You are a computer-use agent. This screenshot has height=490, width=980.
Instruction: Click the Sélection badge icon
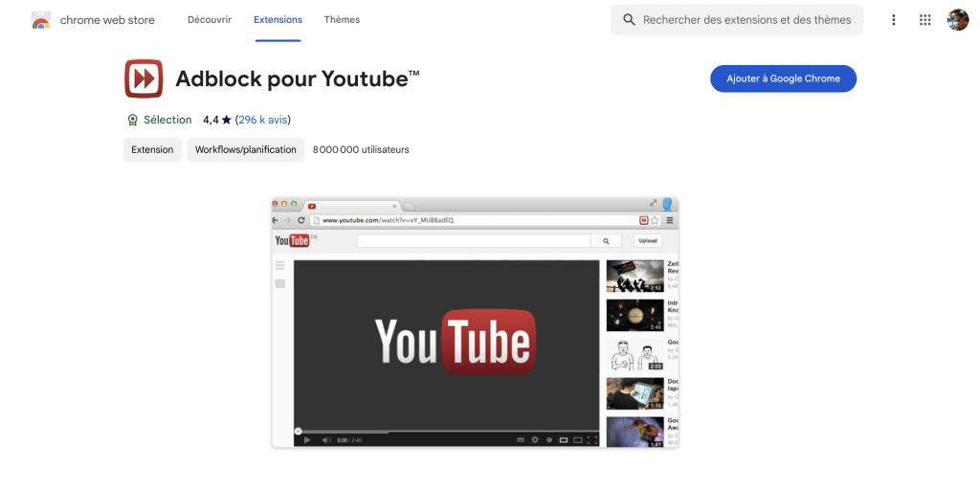132,120
